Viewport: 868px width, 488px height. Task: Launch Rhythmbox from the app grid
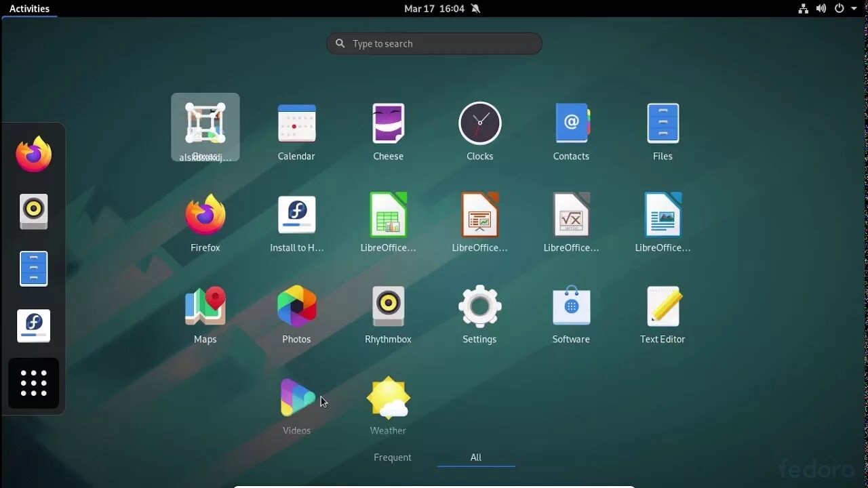388,306
